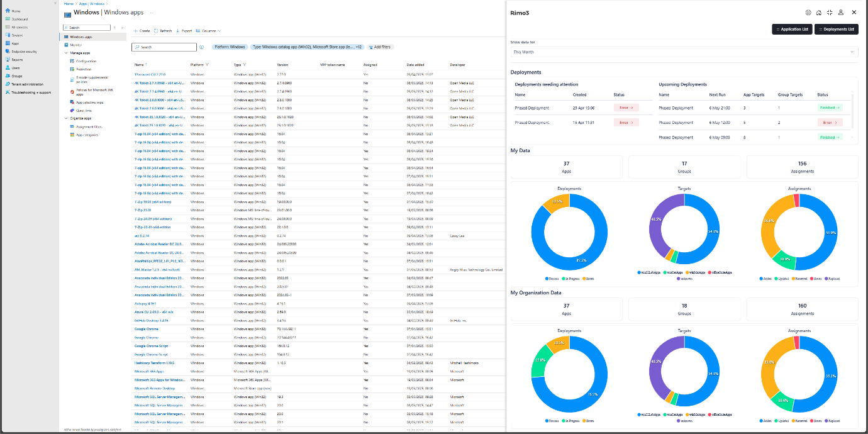Click the Rimo3 panel home icon
The height and width of the screenshot is (434, 868).
(x=818, y=13)
